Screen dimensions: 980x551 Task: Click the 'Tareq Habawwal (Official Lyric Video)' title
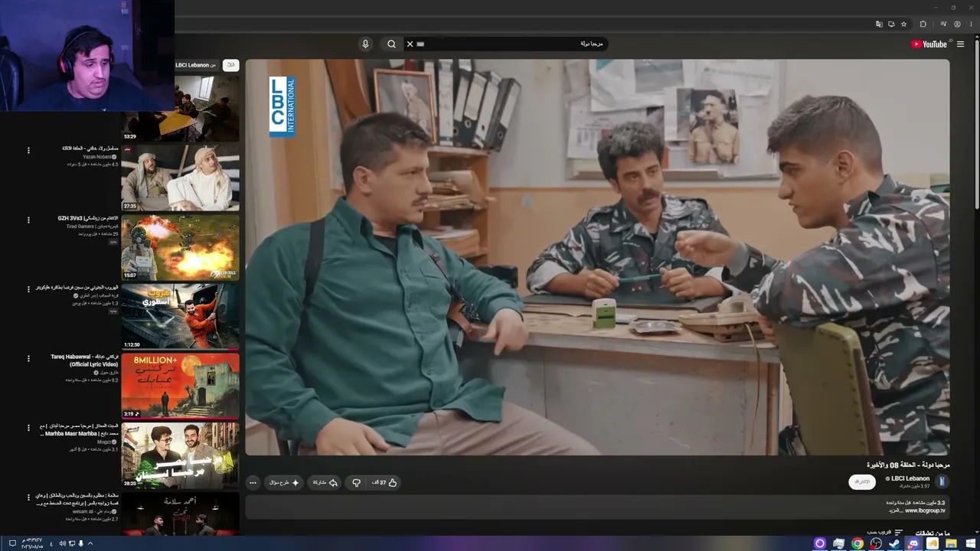pyautogui.click(x=84, y=360)
